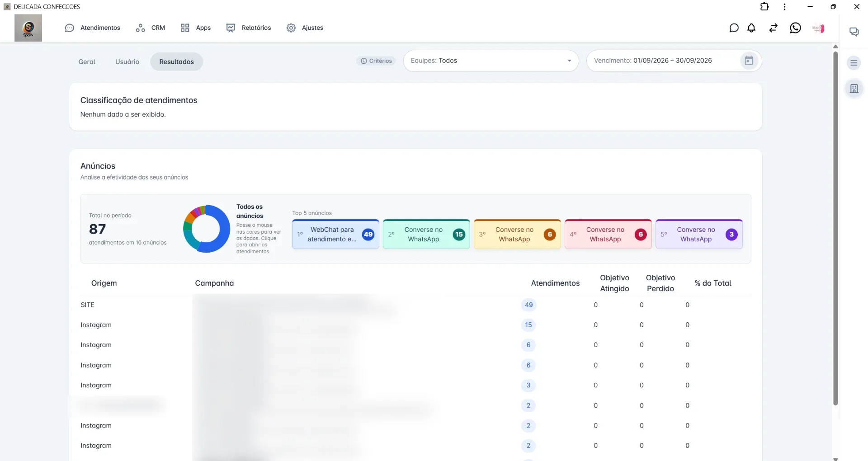Viewport: 868px width, 461px height.
Task: Open the Atendimentos menu
Action: [93, 28]
